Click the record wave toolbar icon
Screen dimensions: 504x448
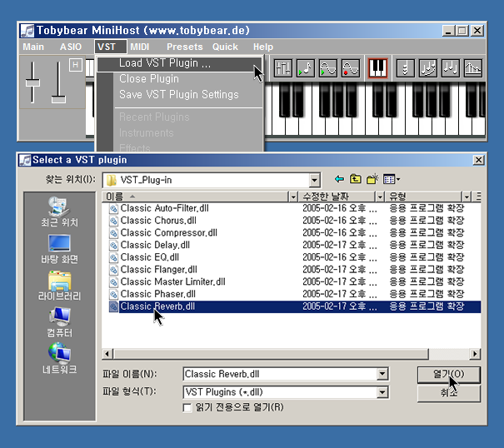tap(351, 68)
